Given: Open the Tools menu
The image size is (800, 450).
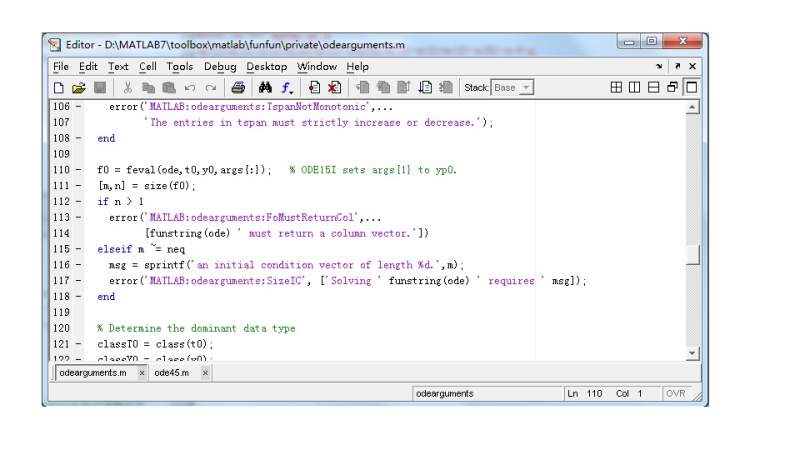Looking at the screenshot, I should click(x=180, y=67).
